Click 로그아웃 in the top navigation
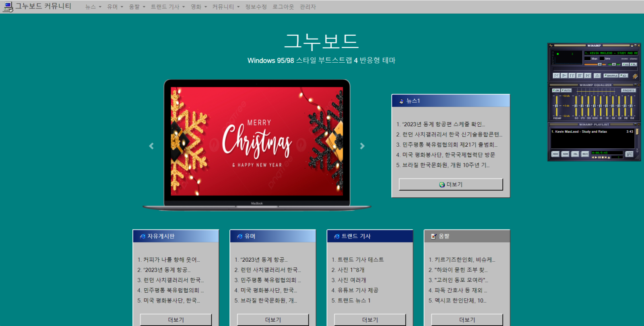644x326 pixels. pos(283,7)
